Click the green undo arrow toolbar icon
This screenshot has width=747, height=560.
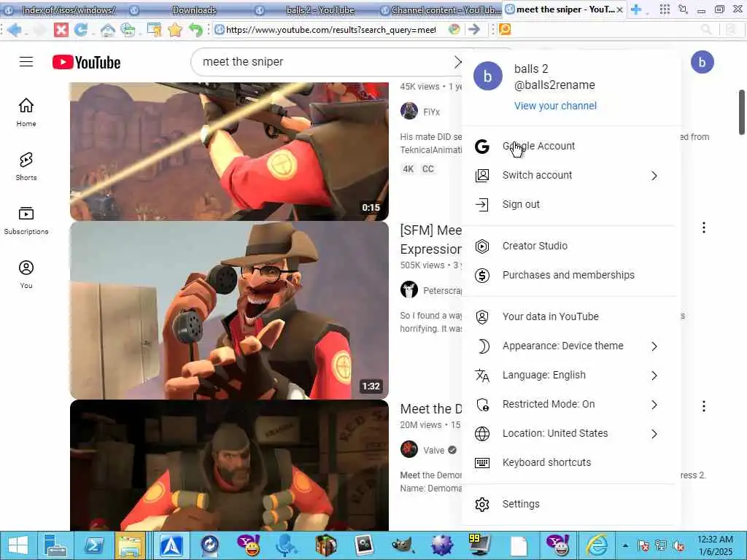[196, 30]
